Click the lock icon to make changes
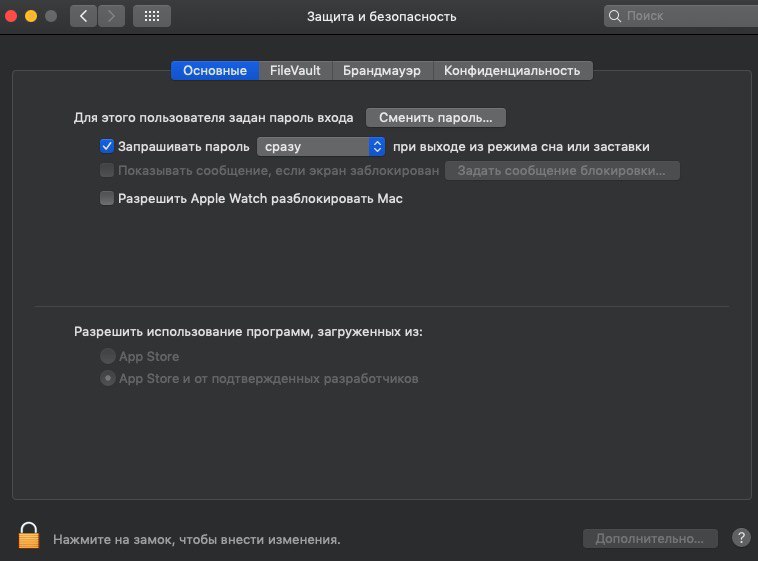The height and width of the screenshot is (561, 758). pyautogui.click(x=29, y=535)
